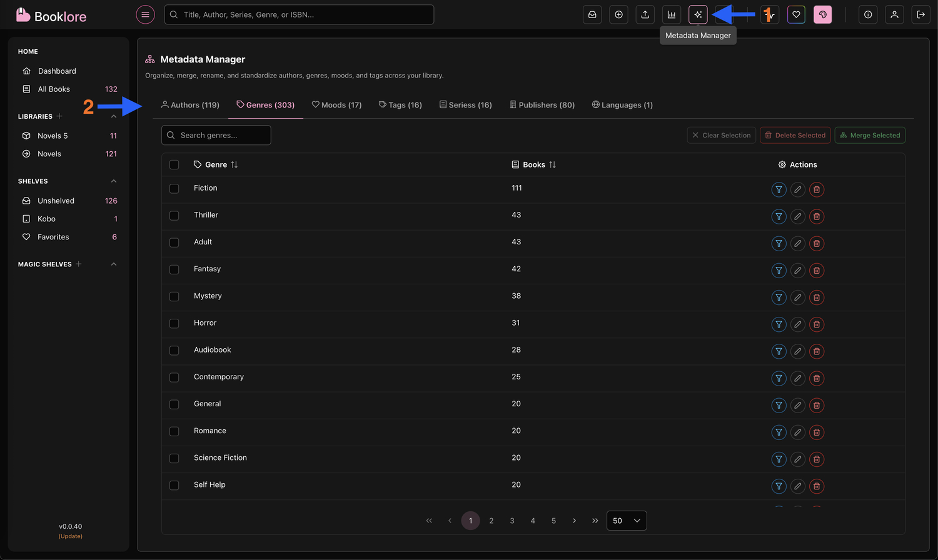
Task: Click the delete trash icon for Horror
Action: click(817, 324)
